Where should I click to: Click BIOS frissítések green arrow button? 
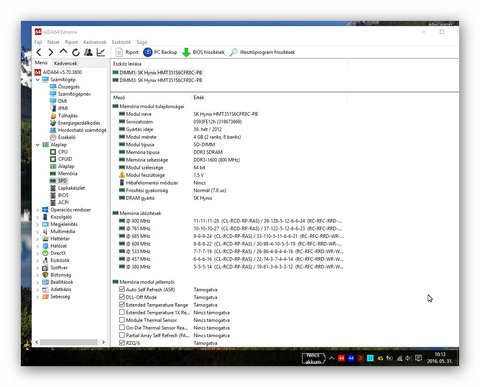[203, 52]
